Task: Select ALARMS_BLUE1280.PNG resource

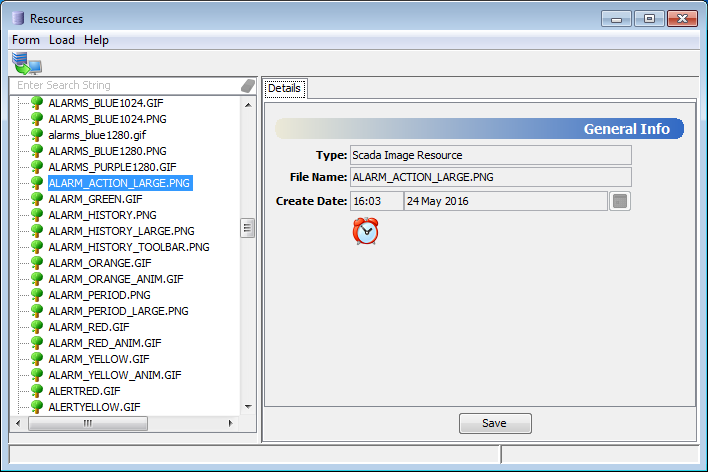Action: 107,151
